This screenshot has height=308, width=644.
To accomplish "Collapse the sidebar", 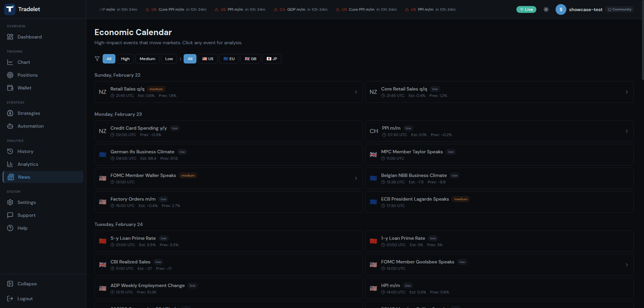I will click(x=27, y=284).
